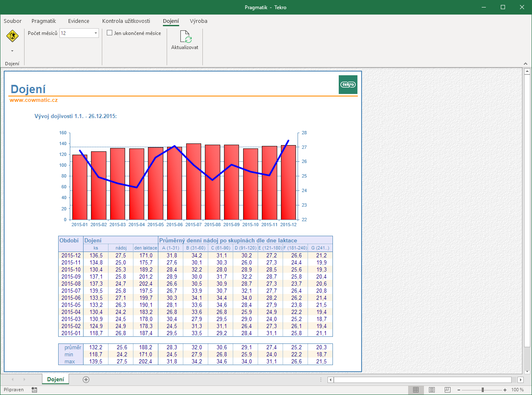Switch to Page Break Preview view
The image size is (532, 395).
coord(448,390)
